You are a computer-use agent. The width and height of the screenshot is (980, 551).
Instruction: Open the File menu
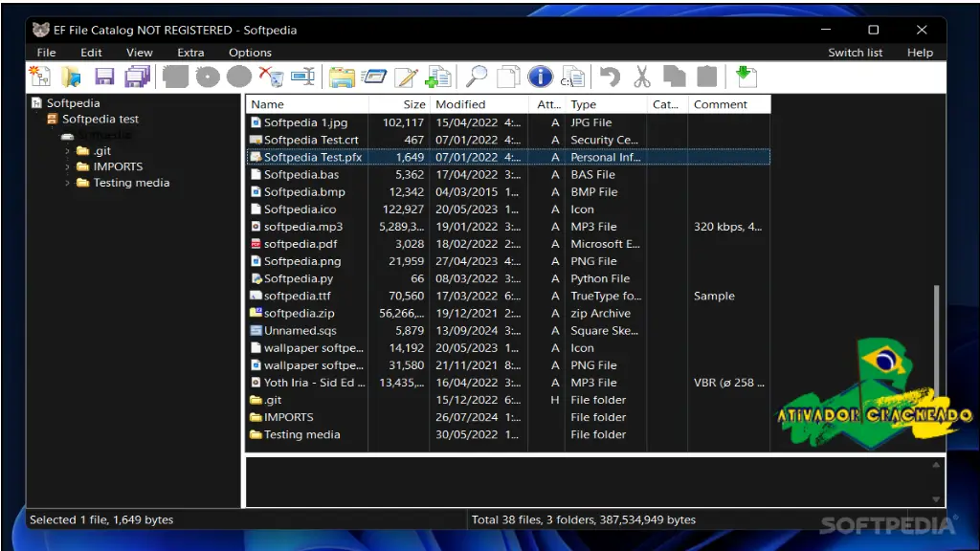click(x=46, y=53)
